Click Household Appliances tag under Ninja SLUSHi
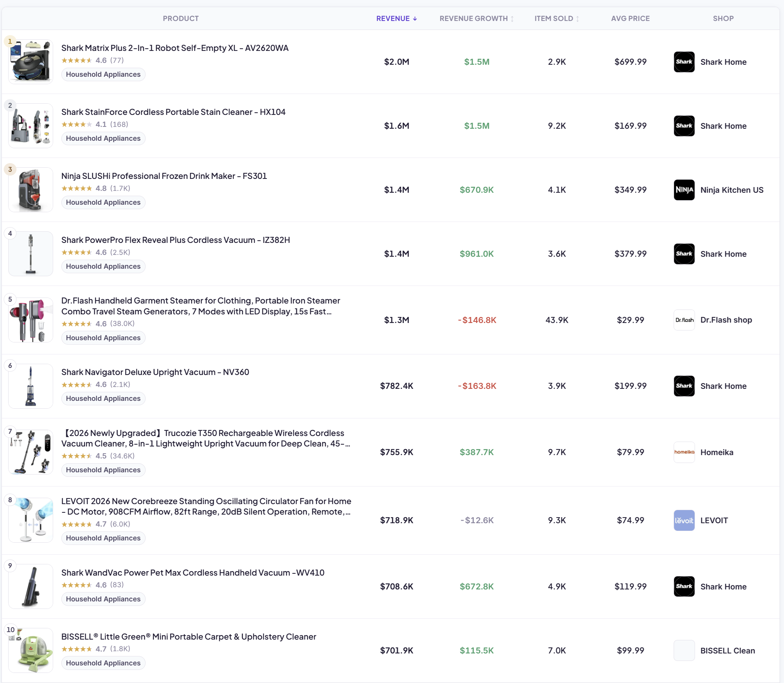This screenshot has height=683, width=784. pyautogui.click(x=103, y=202)
